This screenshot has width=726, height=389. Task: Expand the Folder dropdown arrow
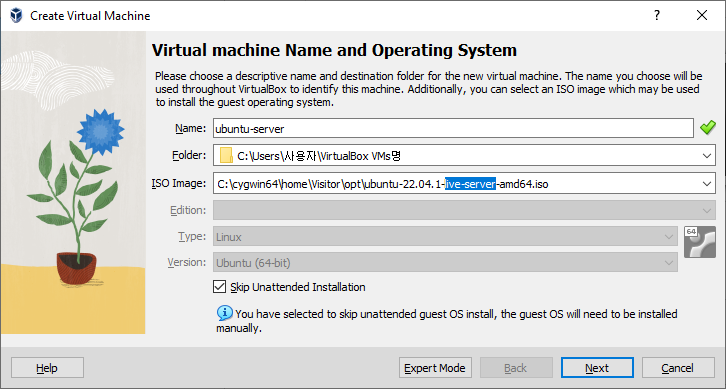coord(707,156)
